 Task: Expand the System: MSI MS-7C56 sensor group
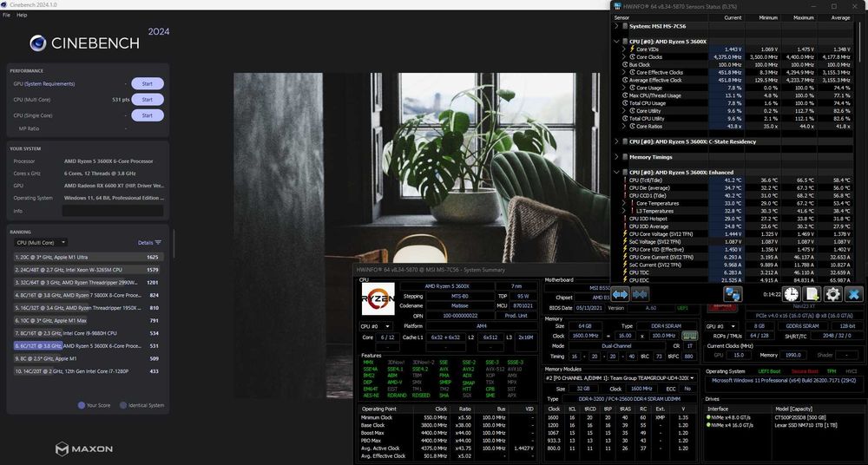[616, 26]
